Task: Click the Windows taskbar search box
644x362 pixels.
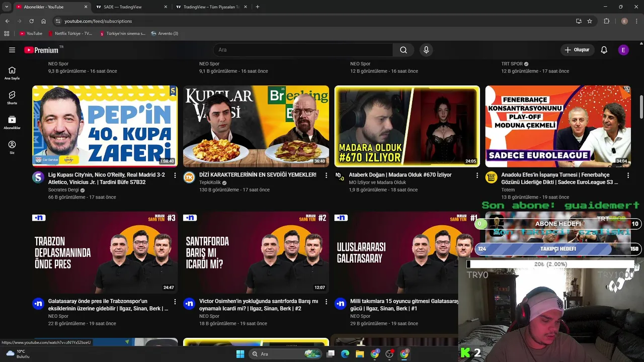Action: tap(286, 354)
